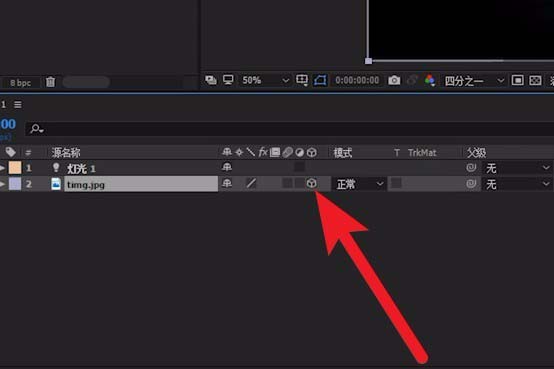The width and height of the screenshot is (554, 369).
Task: Toggle mask and shape path visibility
Action: coord(320,80)
